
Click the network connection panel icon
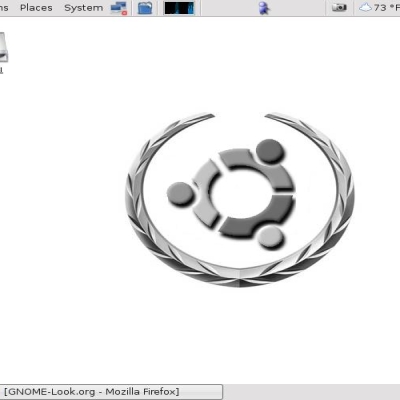tap(119, 8)
